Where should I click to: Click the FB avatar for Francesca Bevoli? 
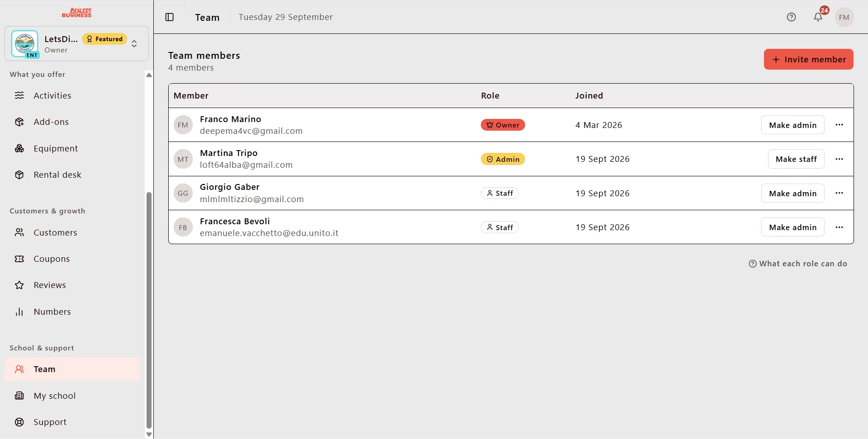coord(183,227)
